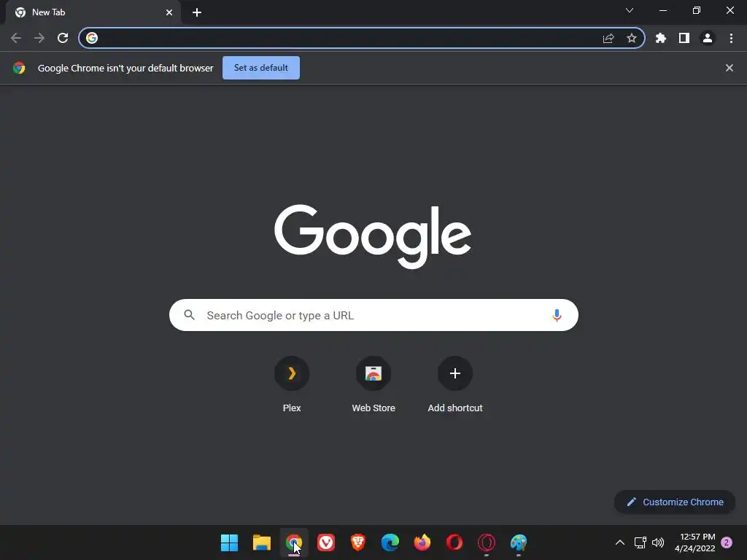
Task: Start voice search with the microphone
Action: tap(557, 315)
